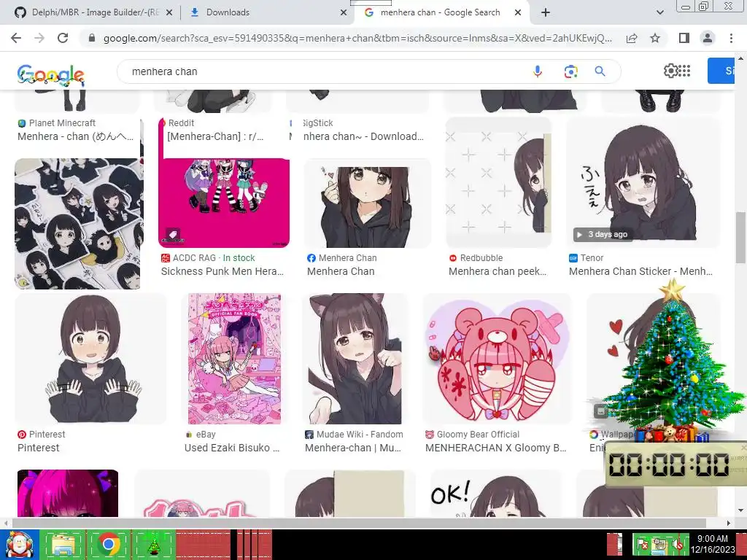Bookmark this page with the star icon
This screenshot has height=560, width=747.
point(655,38)
